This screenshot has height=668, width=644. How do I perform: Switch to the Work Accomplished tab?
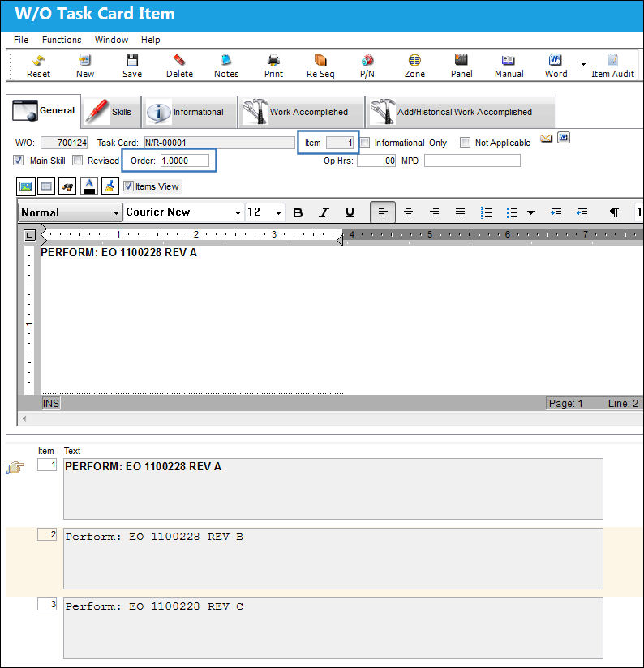pos(301,112)
